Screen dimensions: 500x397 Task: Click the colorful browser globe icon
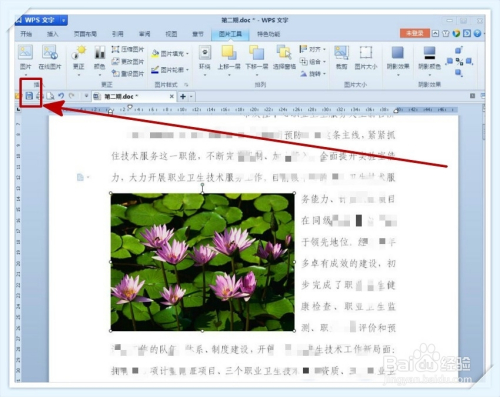click(x=456, y=33)
